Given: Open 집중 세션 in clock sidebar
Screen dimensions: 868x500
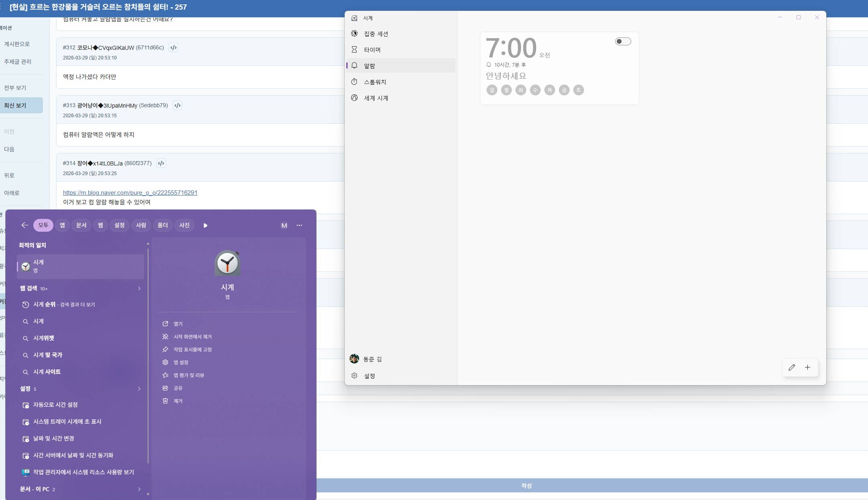Looking at the screenshot, I should tap(376, 34).
